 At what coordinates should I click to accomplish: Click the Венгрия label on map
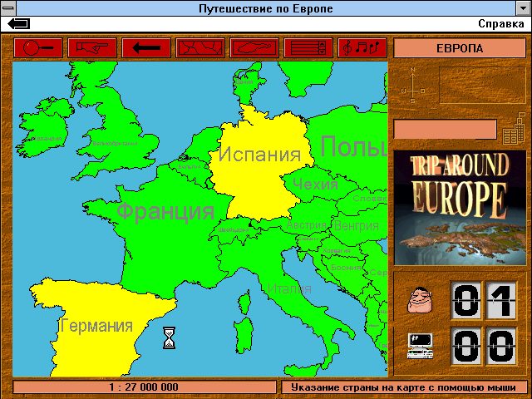(x=357, y=225)
